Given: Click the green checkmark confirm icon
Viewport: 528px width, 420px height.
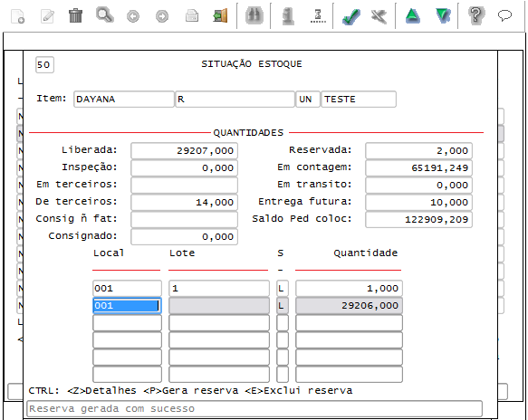Looking at the screenshot, I should 350,16.
